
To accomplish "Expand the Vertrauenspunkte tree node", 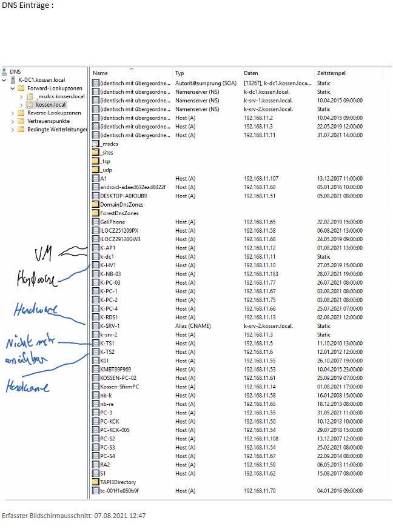I will pos(13,121).
